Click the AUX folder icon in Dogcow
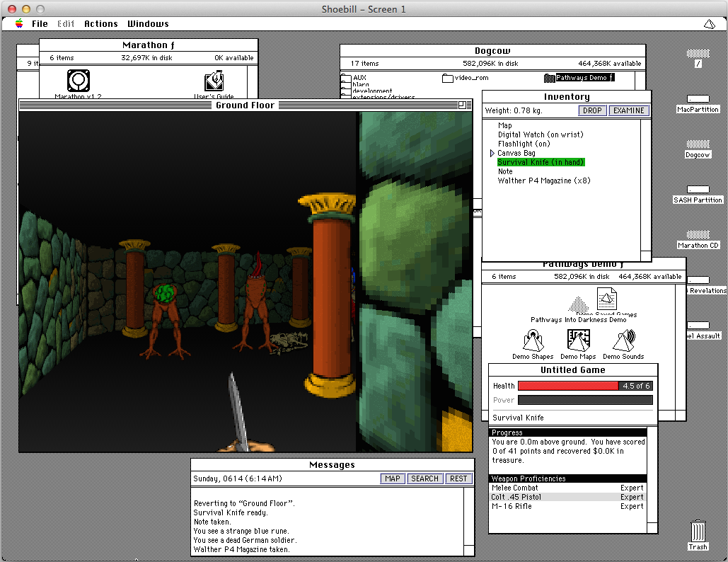 [346, 78]
